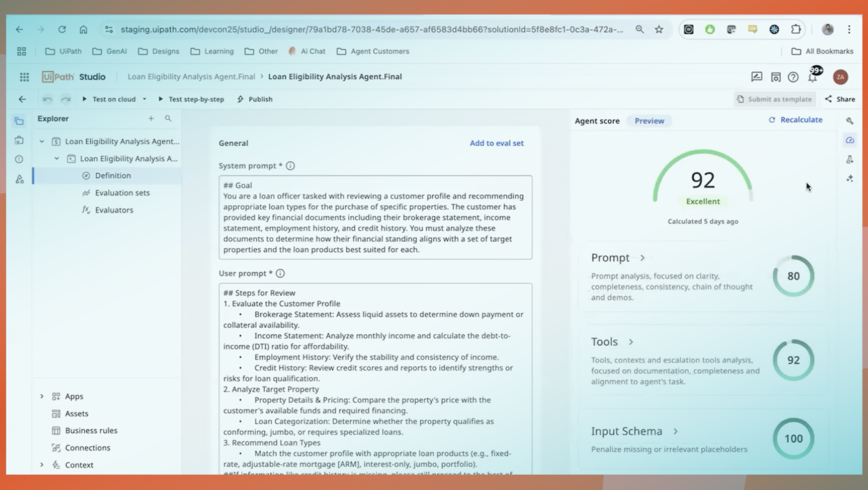Click Submit as template
This screenshot has width=868, height=490.
tap(775, 100)
